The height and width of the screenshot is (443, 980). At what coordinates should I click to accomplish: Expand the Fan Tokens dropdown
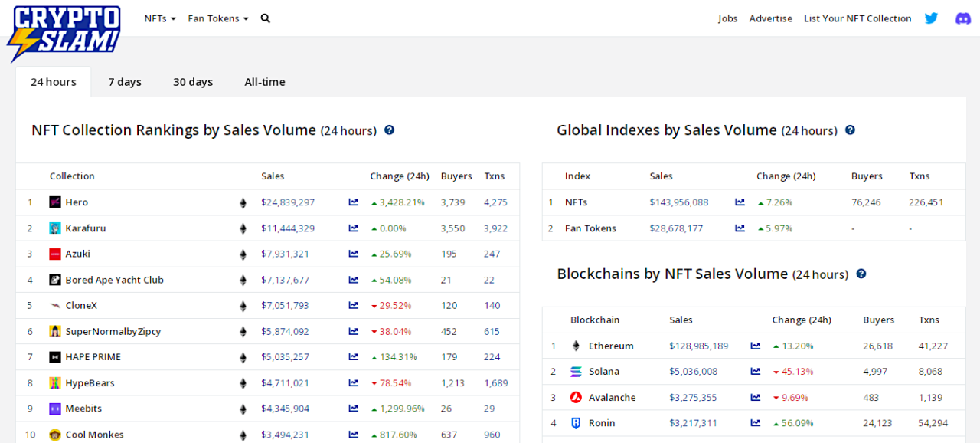217,18
